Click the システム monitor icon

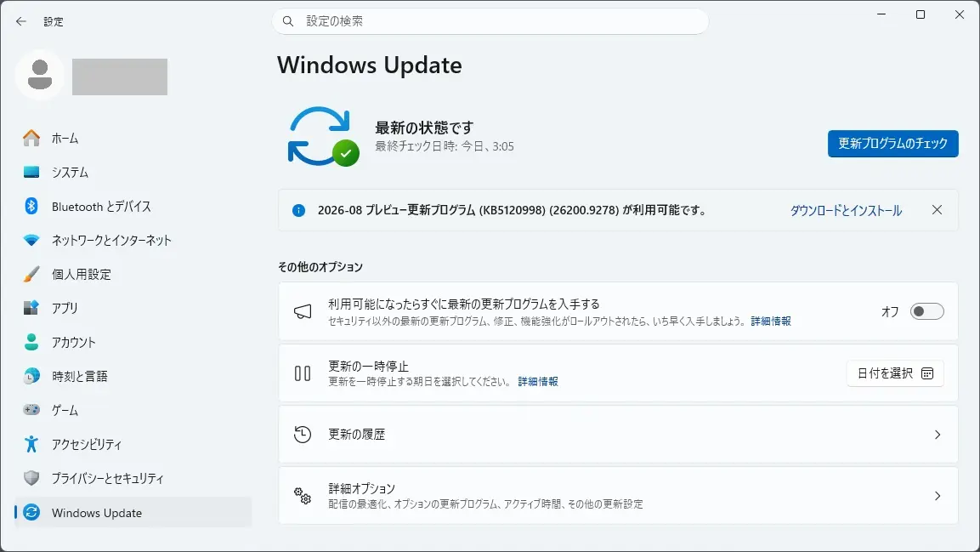click(x=31, y=172)
